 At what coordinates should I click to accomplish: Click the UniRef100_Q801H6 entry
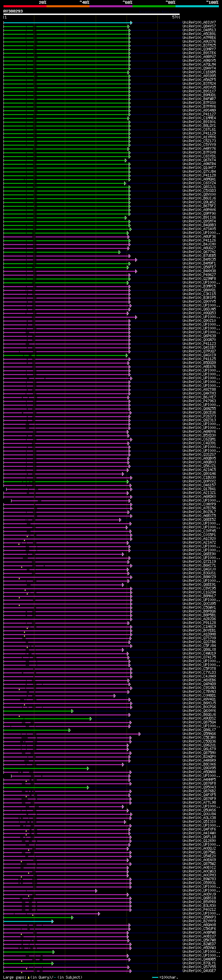pos(199,473)
